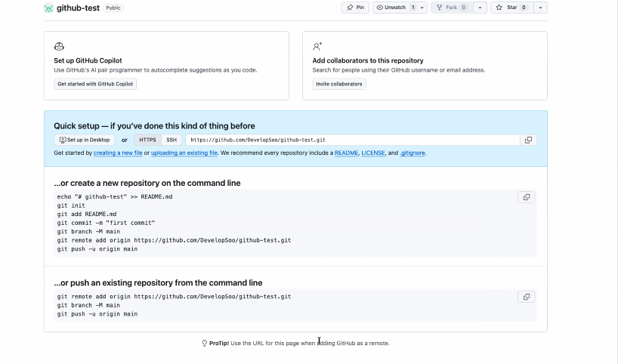Click the ProTip lightbulb icon

point(204,343)
